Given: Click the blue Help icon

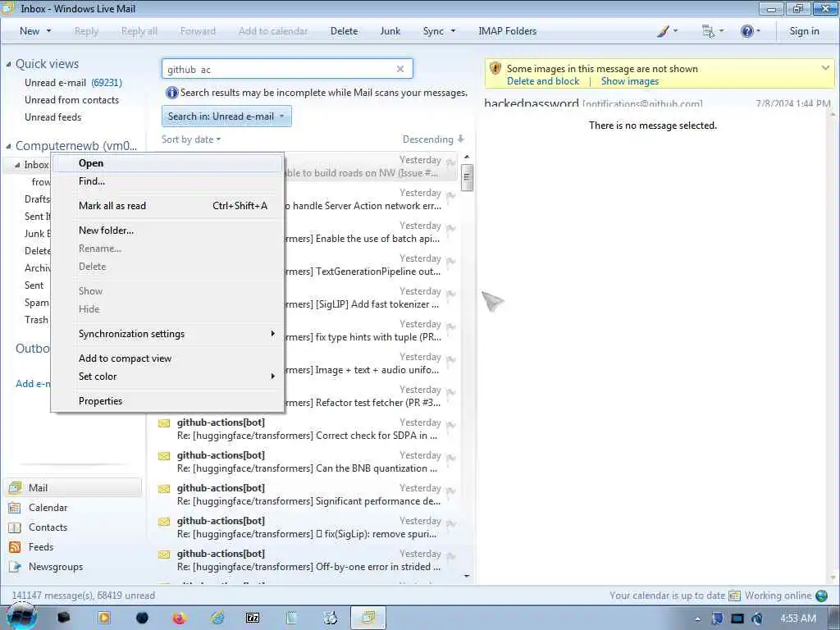Looking at the screenshot, I should pos(746,31).
